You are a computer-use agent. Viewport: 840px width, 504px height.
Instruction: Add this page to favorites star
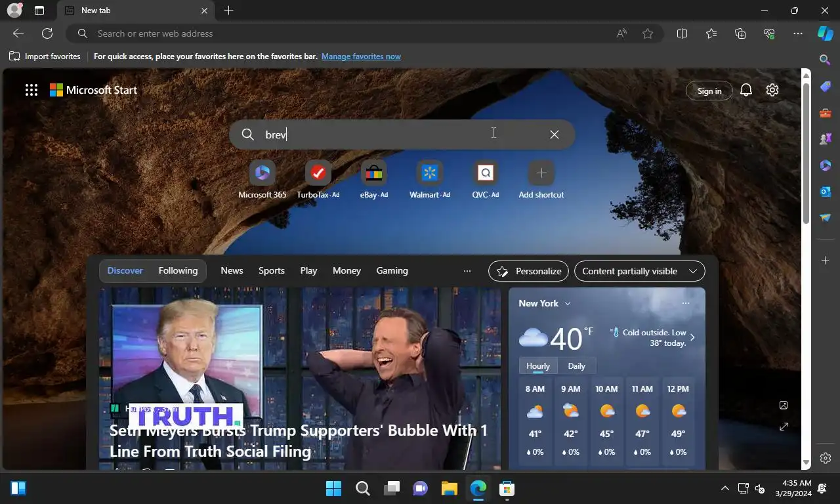tap(648, 33)
